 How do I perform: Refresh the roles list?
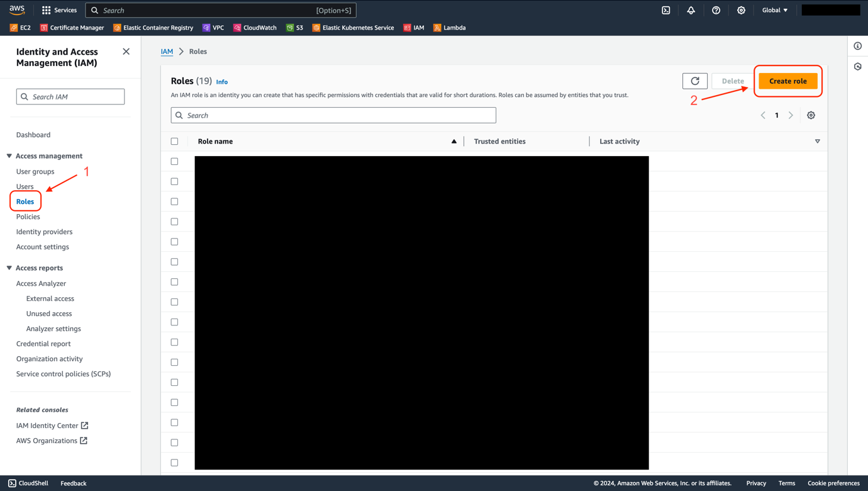(695, 81)
